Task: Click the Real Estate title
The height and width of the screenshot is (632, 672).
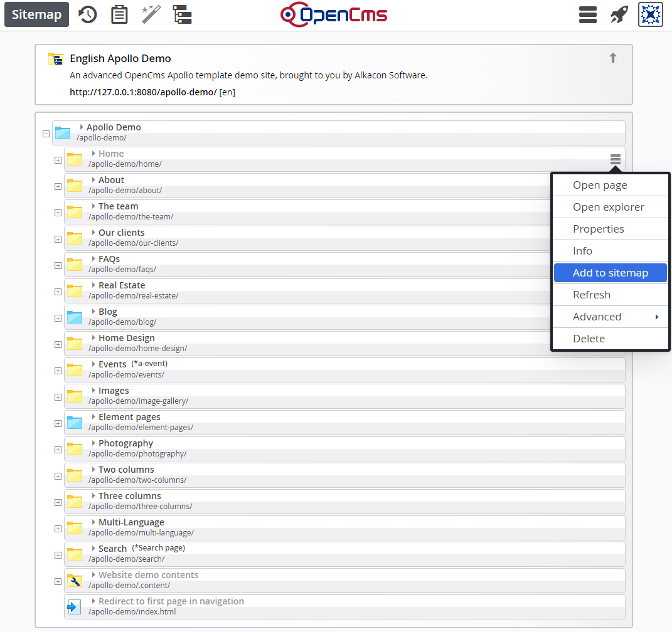Action: tap(122, 285)
